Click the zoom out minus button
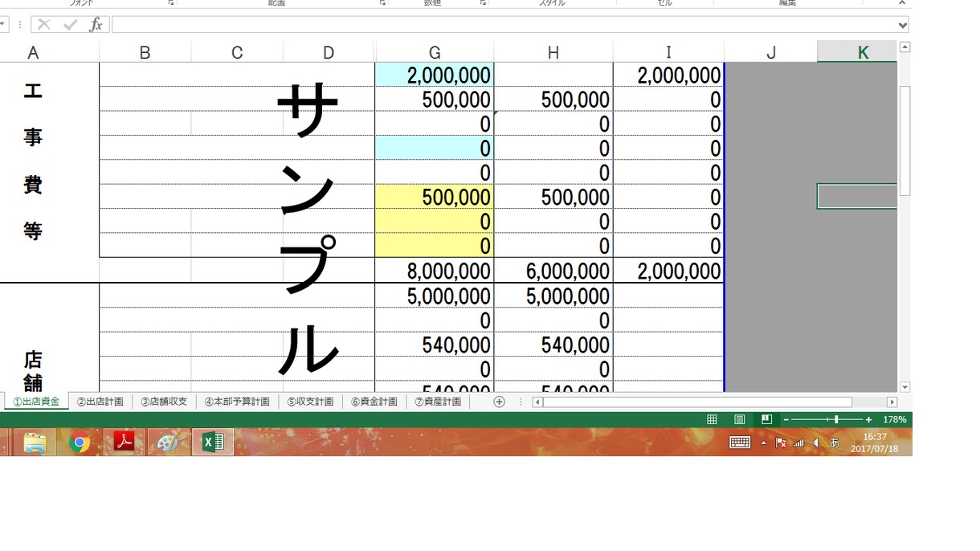 (x=786, y=419)
